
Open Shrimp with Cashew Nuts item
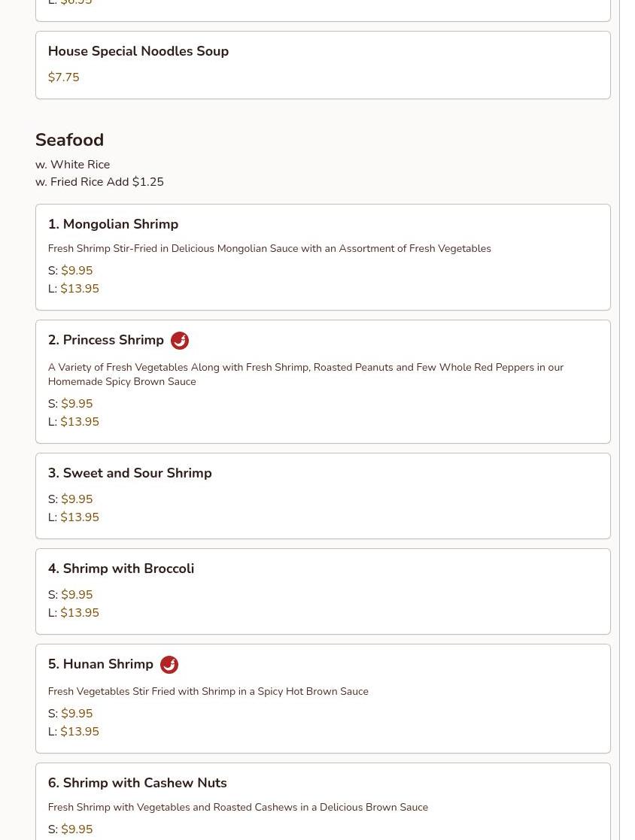pos(323,802)
